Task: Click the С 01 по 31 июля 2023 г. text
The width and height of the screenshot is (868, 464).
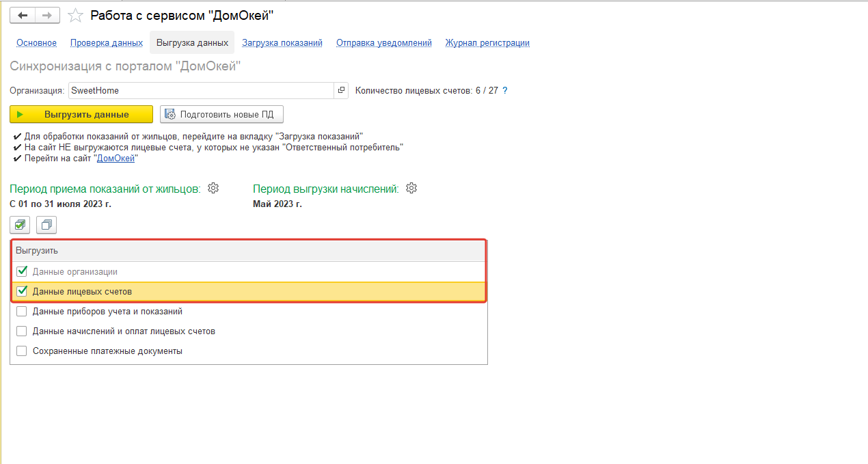Action: [x=60, y=204]
